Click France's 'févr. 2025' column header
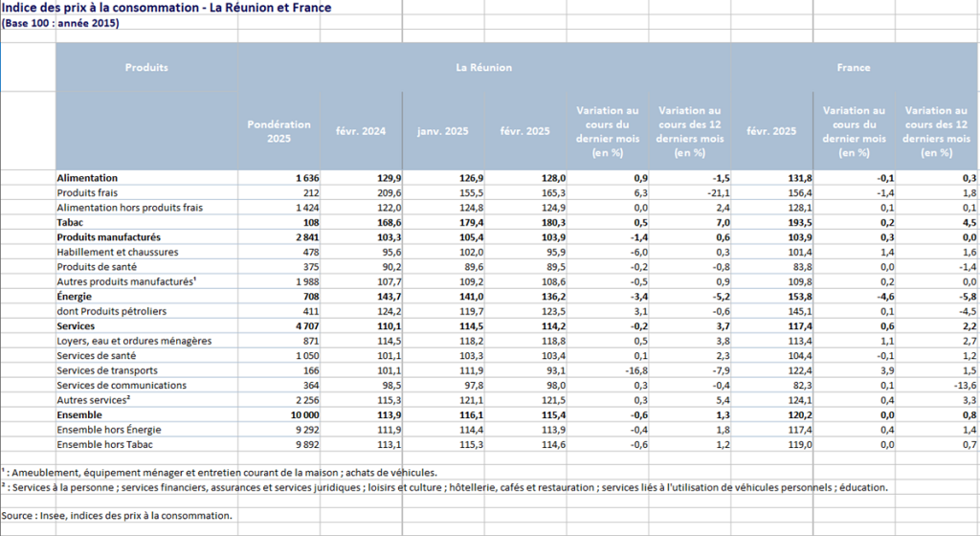Image resolution: width=980 pixels, height=536 pixels. pyautogui.click(x=771, y=131)
